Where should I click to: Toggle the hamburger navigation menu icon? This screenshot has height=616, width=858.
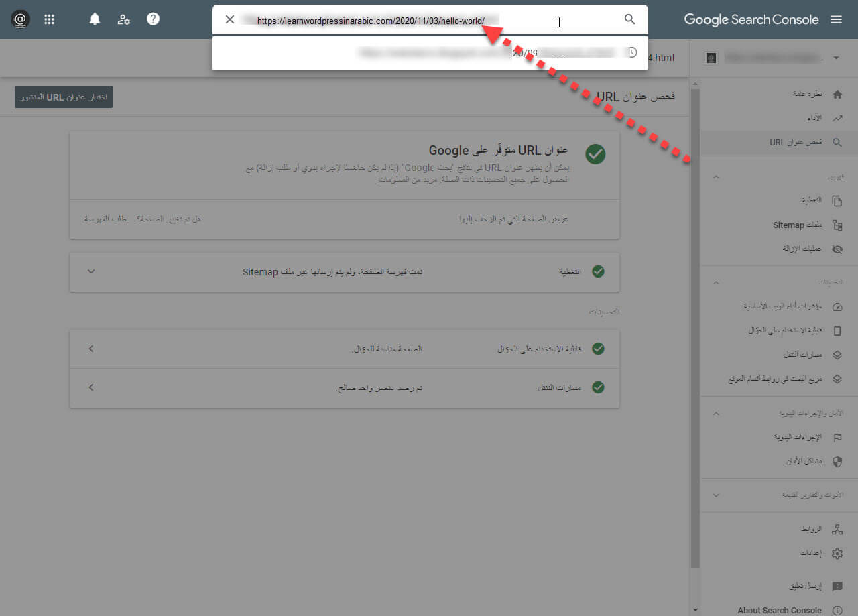coord(837,19)
